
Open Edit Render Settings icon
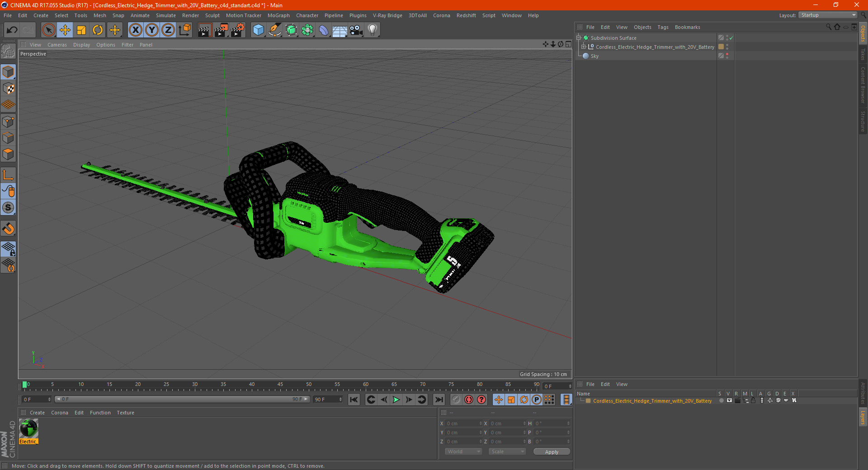tap(238, 30)
